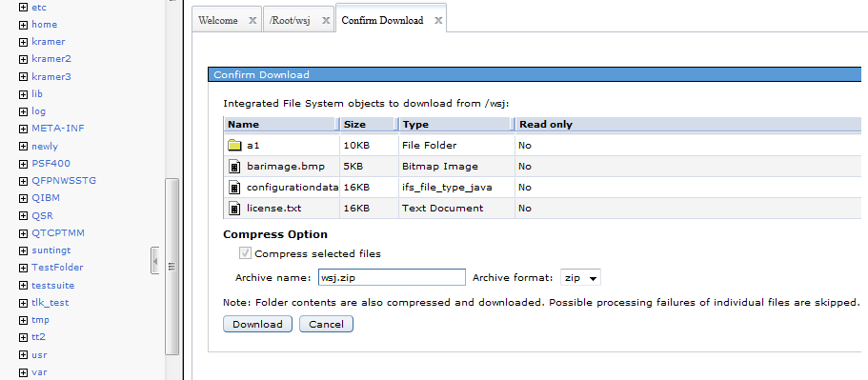Open the kramer tree link
The image size is (868, 380).
49,42
